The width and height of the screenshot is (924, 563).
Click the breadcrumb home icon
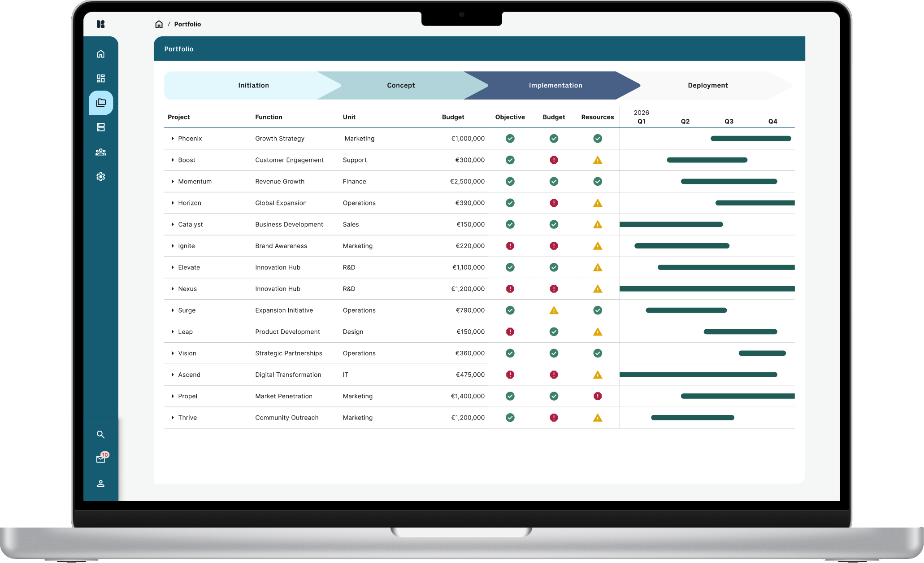159,24
